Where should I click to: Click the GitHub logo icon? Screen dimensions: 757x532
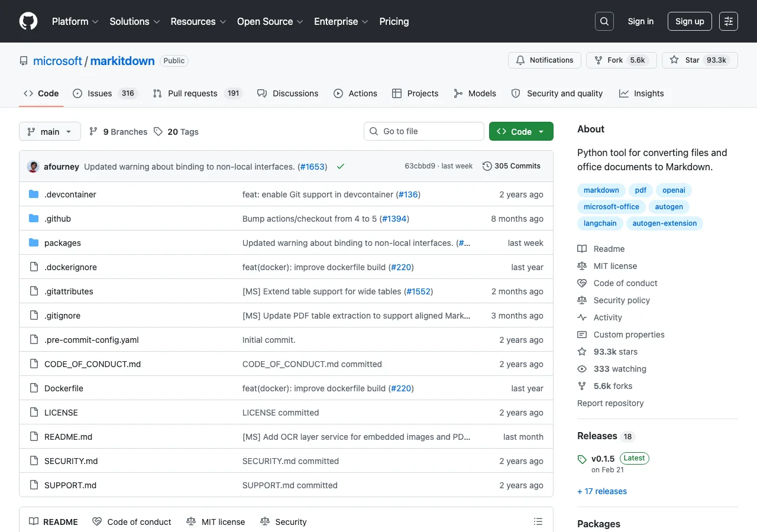pos(28,21)
